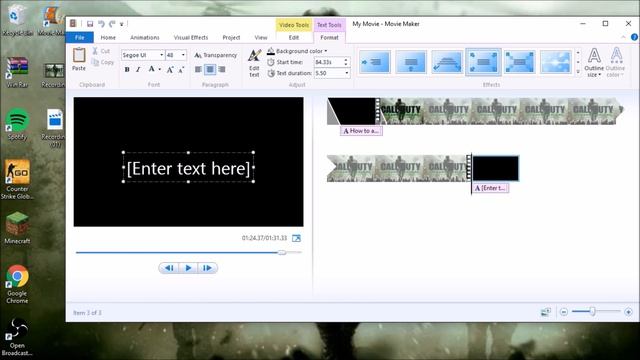Open the Text duration 5.50 dropdown
640x360 pixels.
pyautogui.click(x=347, y=73)
